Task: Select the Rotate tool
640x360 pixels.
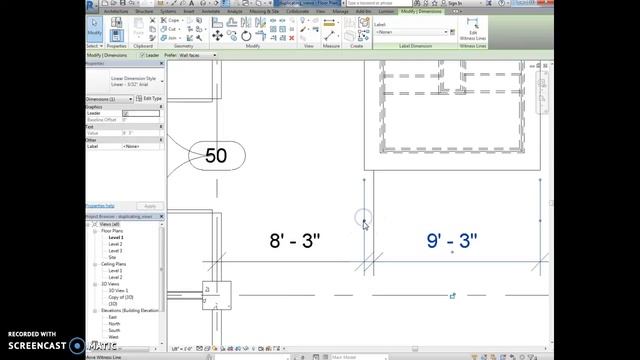Action: tap(246, 36)
